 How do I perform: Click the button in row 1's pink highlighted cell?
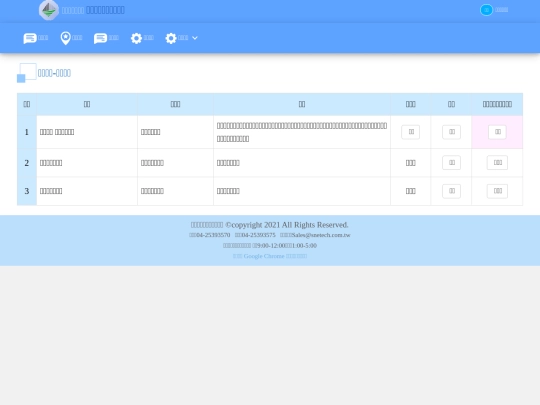coord(497,132)
